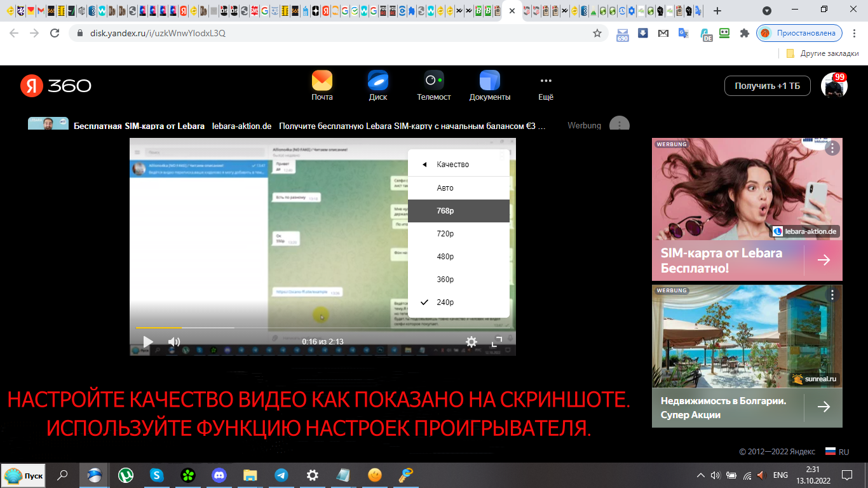Open Yandex Документы service
Screen dimensions: 868x488
(x=490, y=86)
